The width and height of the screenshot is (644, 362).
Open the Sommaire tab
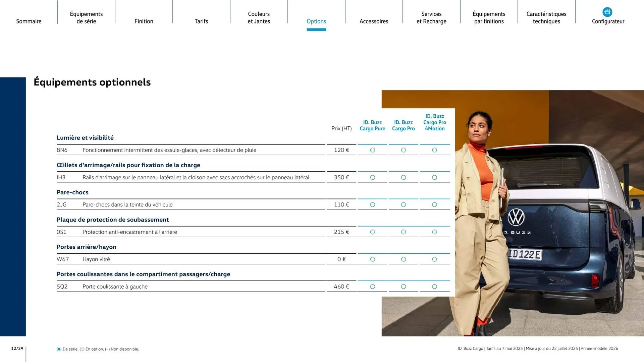(29, 21)
